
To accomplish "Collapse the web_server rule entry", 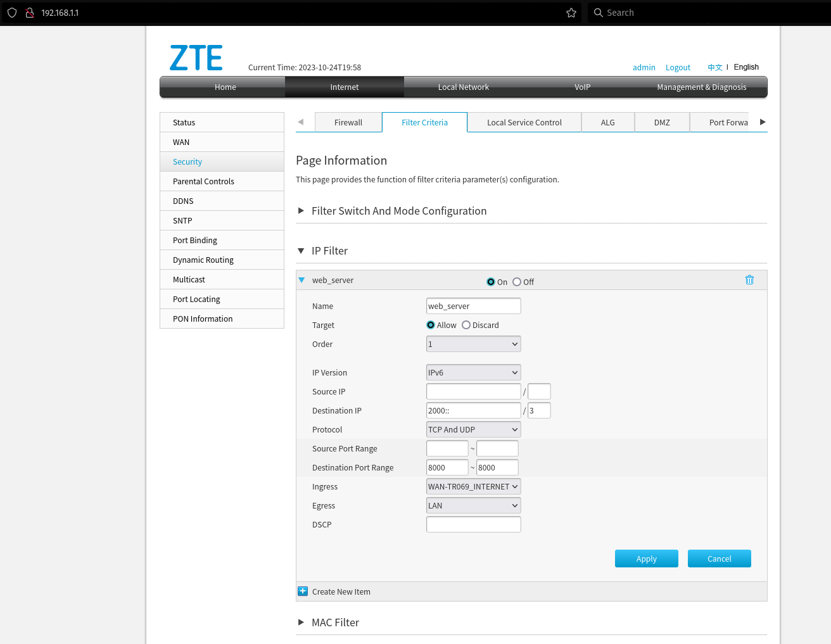I will [302, 280].
